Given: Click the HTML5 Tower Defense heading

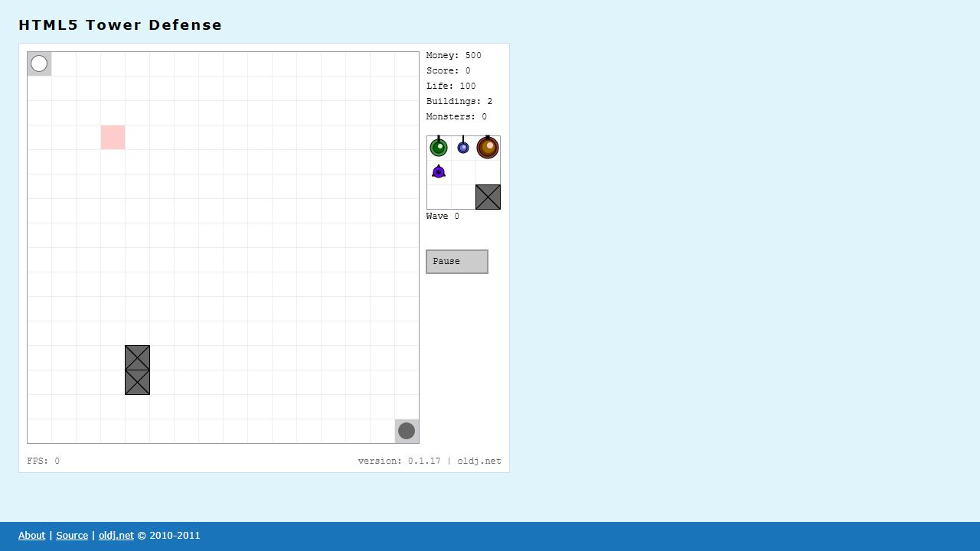Looking at the screenshot, I should click(120, 24).
